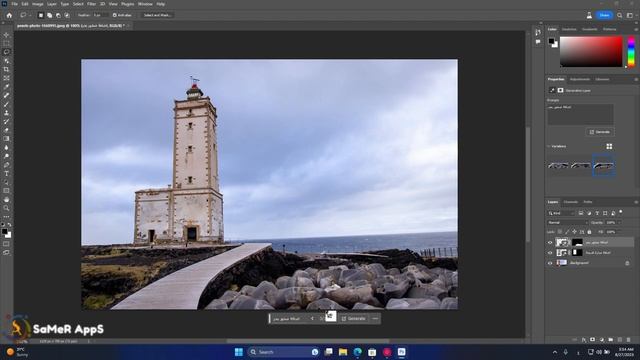The width and height of the screenshot is (640, 360).
Task: Click the blue Share button
Action: (x=604, y=15)
